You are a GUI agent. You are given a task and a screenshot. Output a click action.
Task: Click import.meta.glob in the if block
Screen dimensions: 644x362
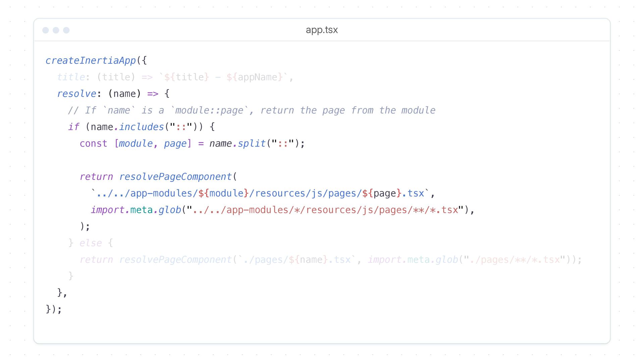tap(136, 210)
